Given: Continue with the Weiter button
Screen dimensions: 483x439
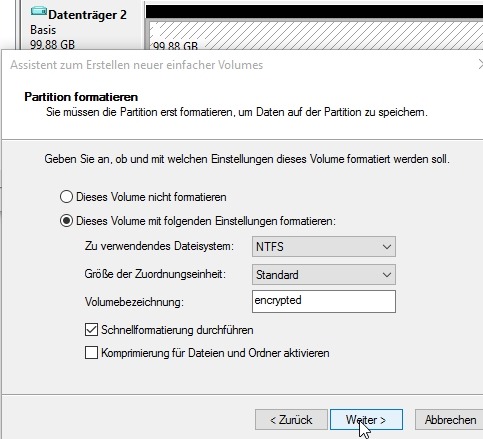Looking at the screenshot, I should [x=366, y=420].
